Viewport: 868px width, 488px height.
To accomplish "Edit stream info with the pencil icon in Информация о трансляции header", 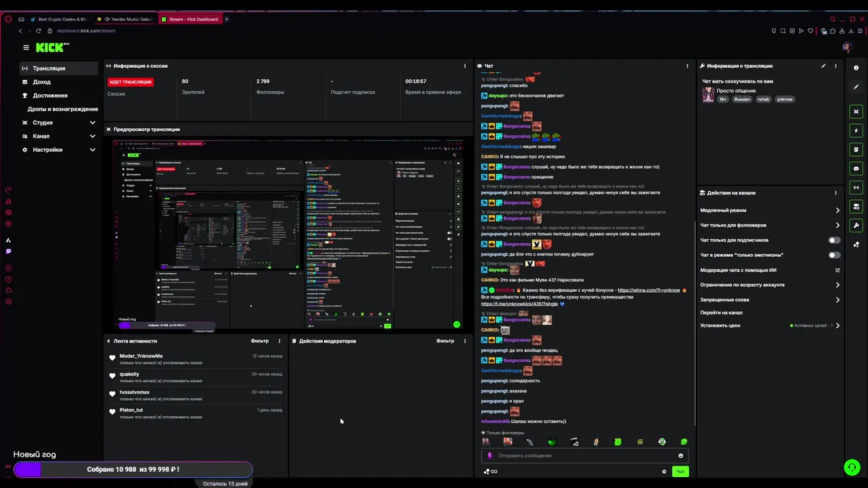I will pyautogui.click(x=823, y=66).
